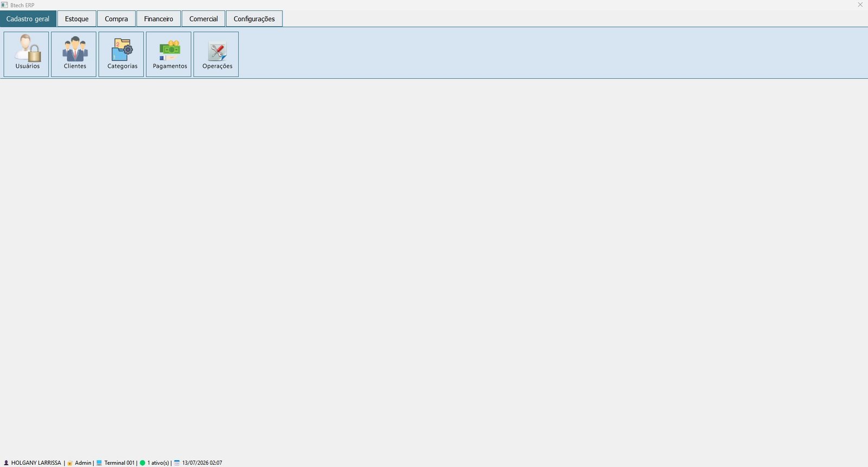868x467 pixels.
Task: Click the Btech ERP title text
Action: [x=22, y=5]
